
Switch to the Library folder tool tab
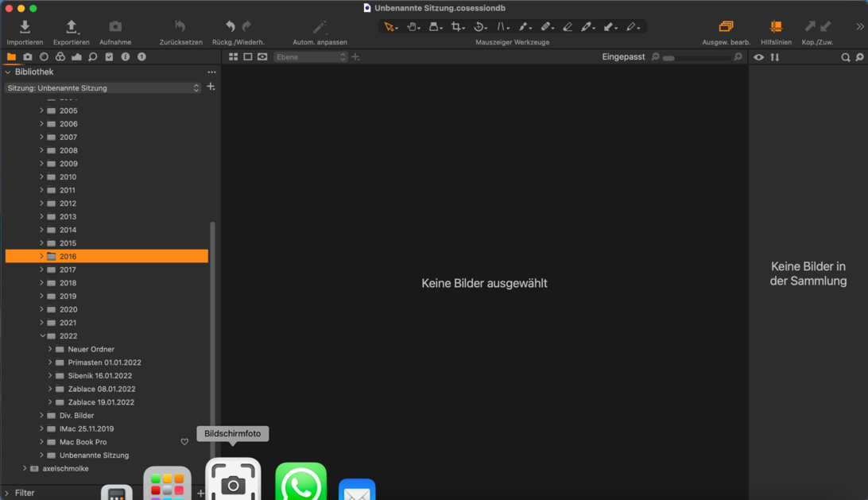click(11, 57)
